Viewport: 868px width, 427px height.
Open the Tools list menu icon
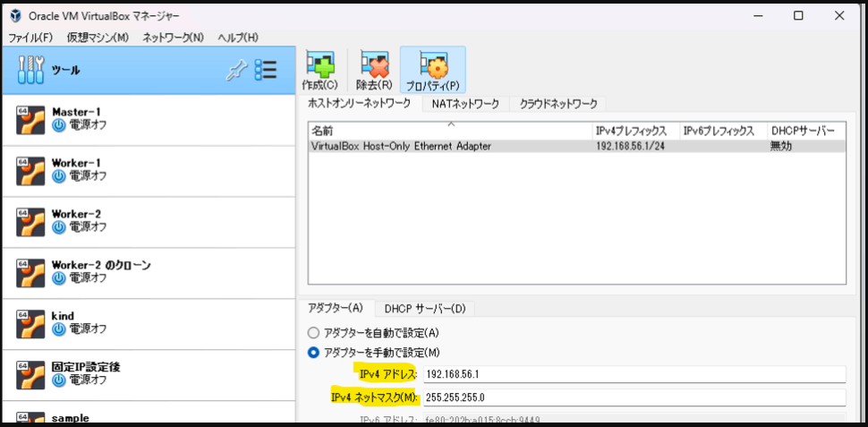point(266,70)
